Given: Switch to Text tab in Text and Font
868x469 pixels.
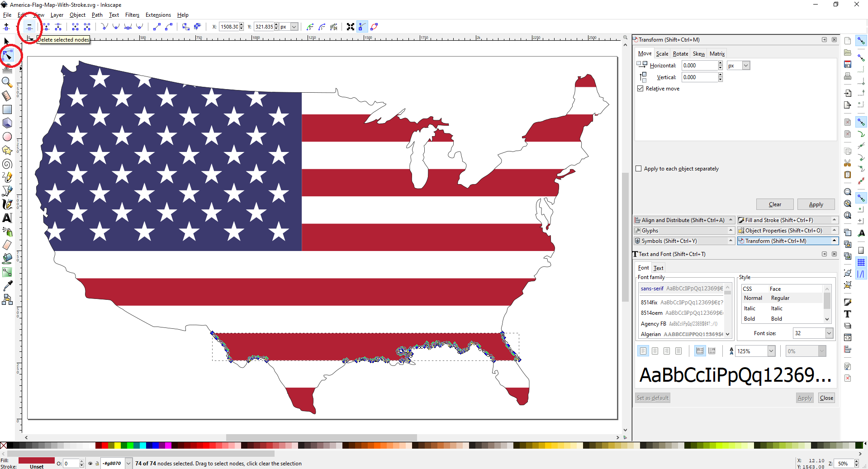Looking at the screenshot, I should tap(658, 268).
